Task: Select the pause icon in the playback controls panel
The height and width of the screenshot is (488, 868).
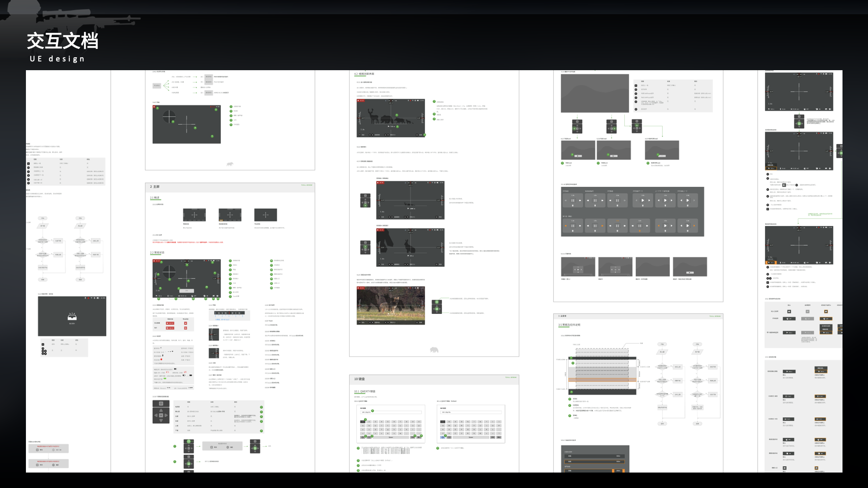Action: click(572, 200)
